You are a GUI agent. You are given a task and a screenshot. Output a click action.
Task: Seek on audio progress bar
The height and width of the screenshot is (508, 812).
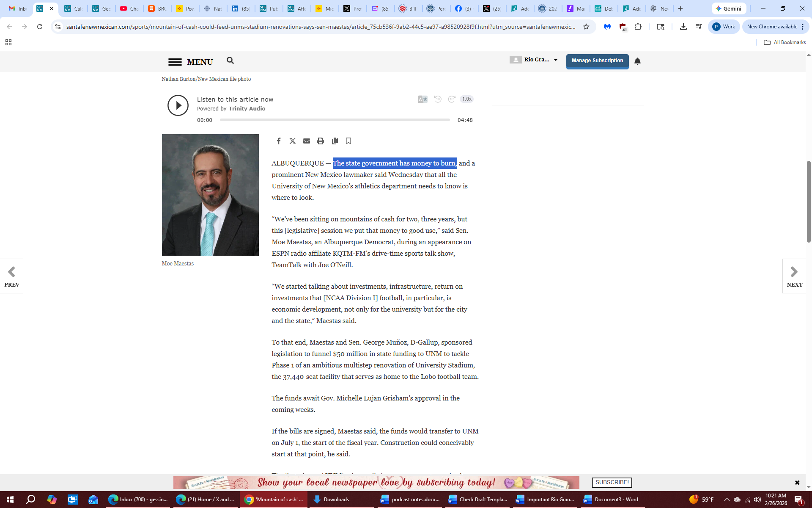click(x=334, y=120)
